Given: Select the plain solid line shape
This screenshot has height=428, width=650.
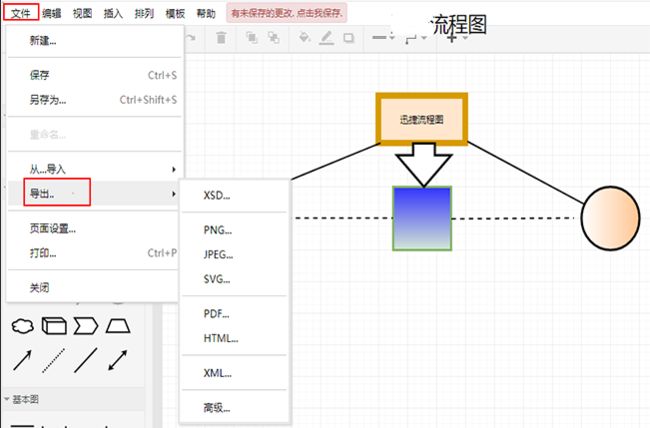Looking at the screenshot, I should tap(86, 360).
